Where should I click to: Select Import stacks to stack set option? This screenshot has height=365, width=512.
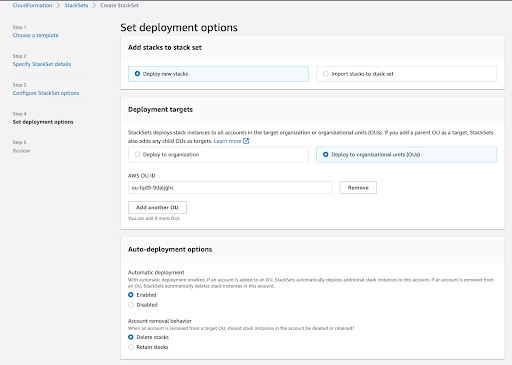click(406, 74)
